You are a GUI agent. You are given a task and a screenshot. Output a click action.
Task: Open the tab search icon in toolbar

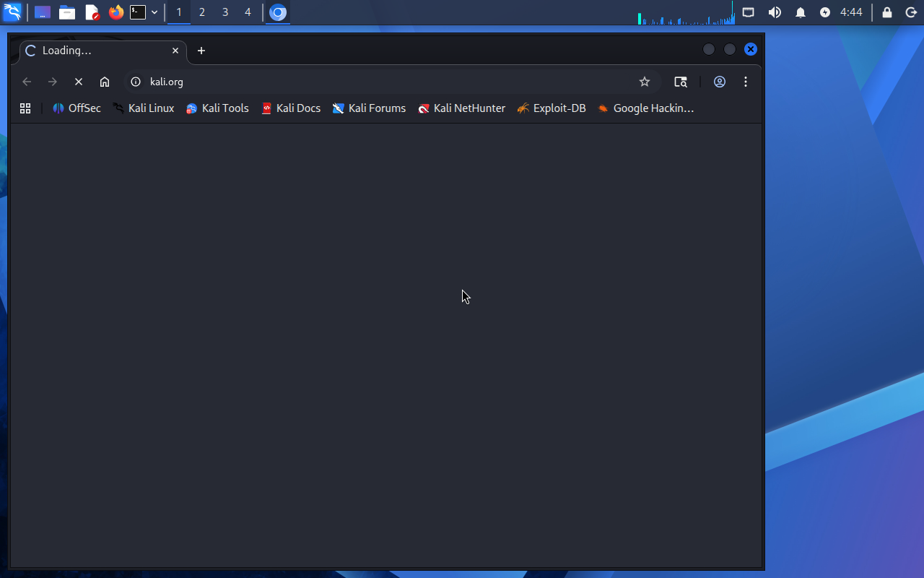[x=681, y=82]
